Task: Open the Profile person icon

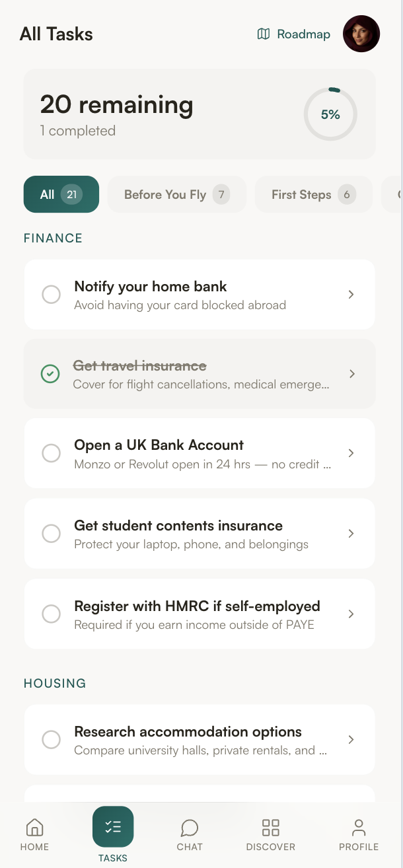Action: (x=359, y=827)
